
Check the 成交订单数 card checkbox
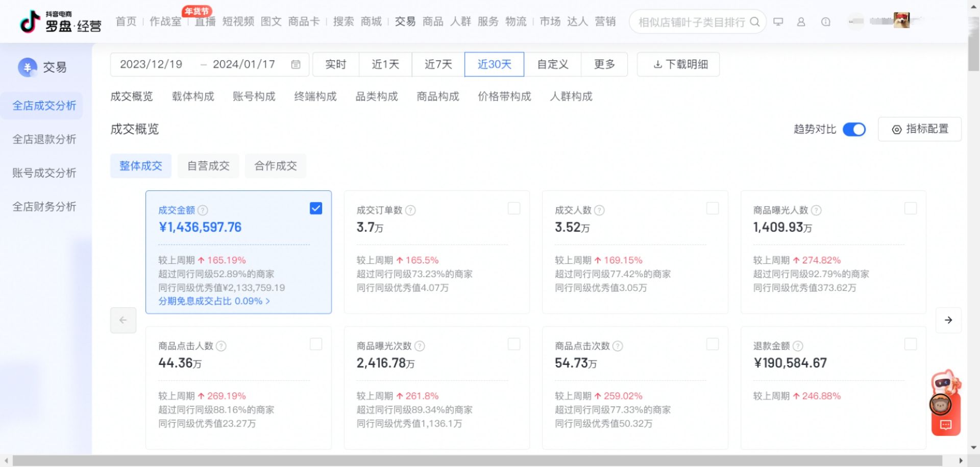point(514,208)
